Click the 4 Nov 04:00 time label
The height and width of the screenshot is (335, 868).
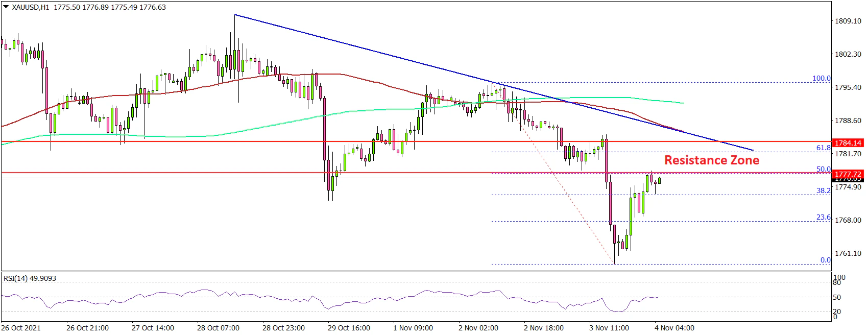point(674,328)
